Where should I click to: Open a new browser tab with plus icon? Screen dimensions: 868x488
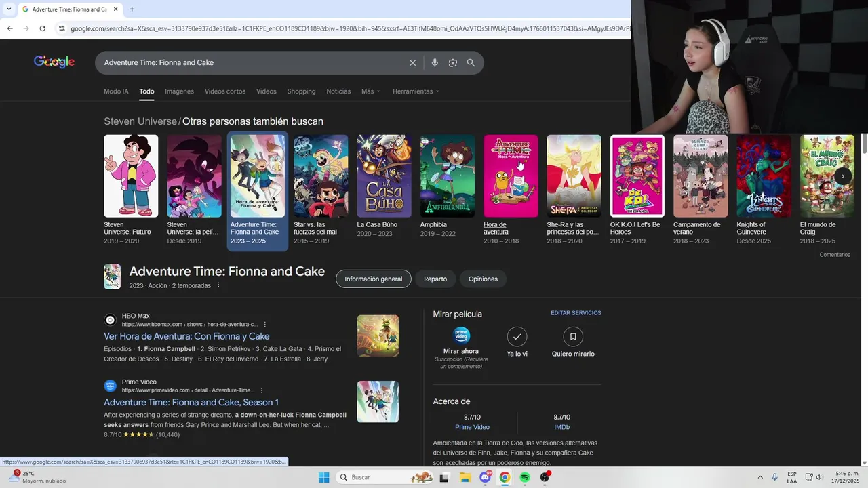[x=132, y=9]
